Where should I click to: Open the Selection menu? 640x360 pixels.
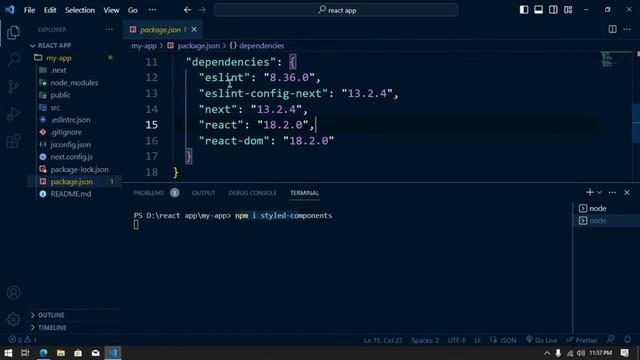pyautogui.click(x=80, y=10)
